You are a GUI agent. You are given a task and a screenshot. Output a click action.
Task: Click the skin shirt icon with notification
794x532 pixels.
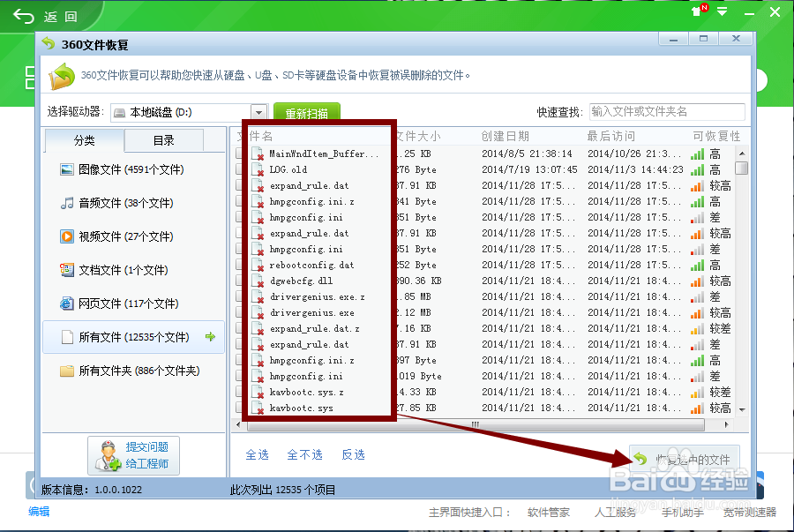(699, 10)
